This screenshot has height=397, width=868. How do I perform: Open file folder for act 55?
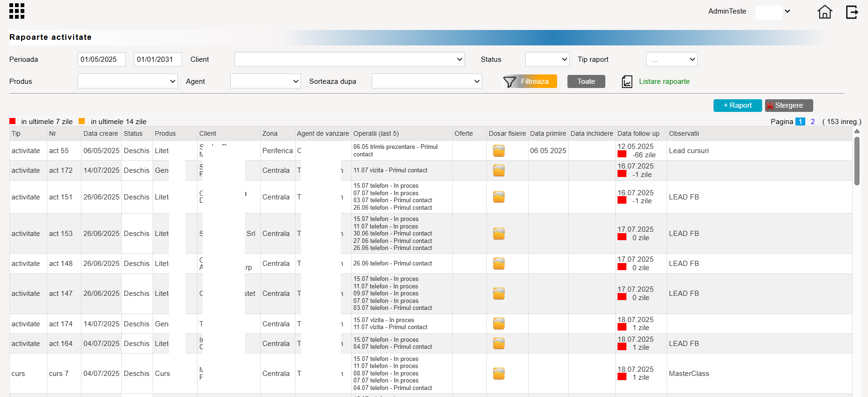tap(499, 151)
